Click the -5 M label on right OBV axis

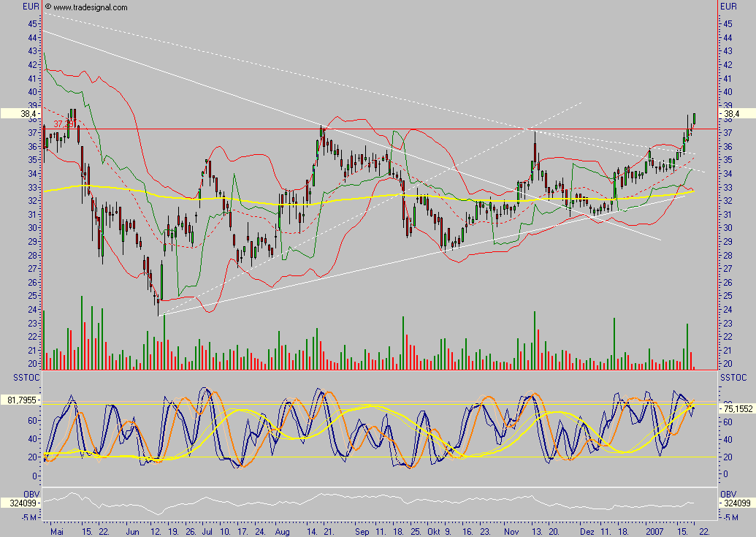pos(731,517)
